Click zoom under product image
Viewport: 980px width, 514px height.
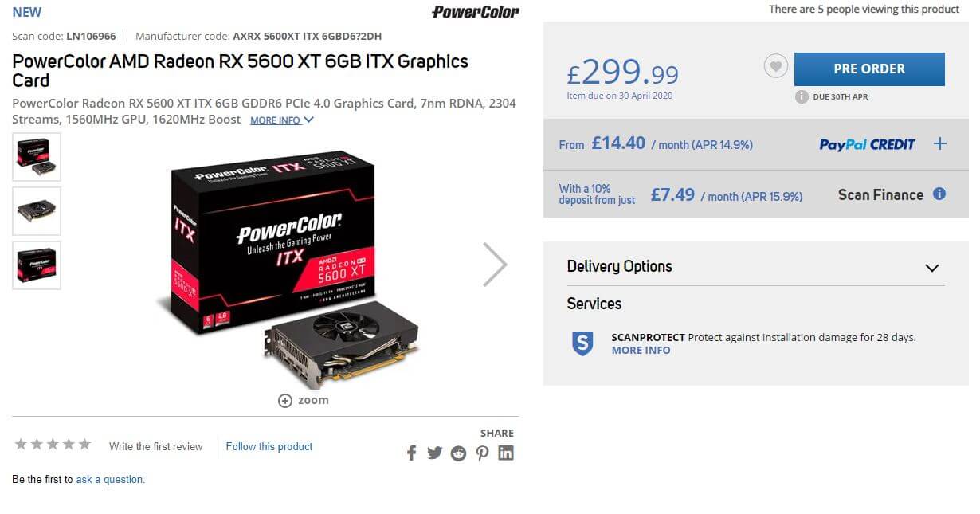tap(303, 400)
